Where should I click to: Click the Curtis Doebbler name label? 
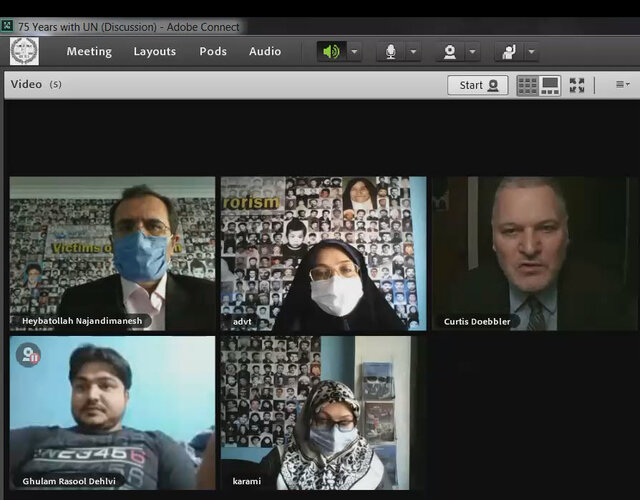(477, 322)
